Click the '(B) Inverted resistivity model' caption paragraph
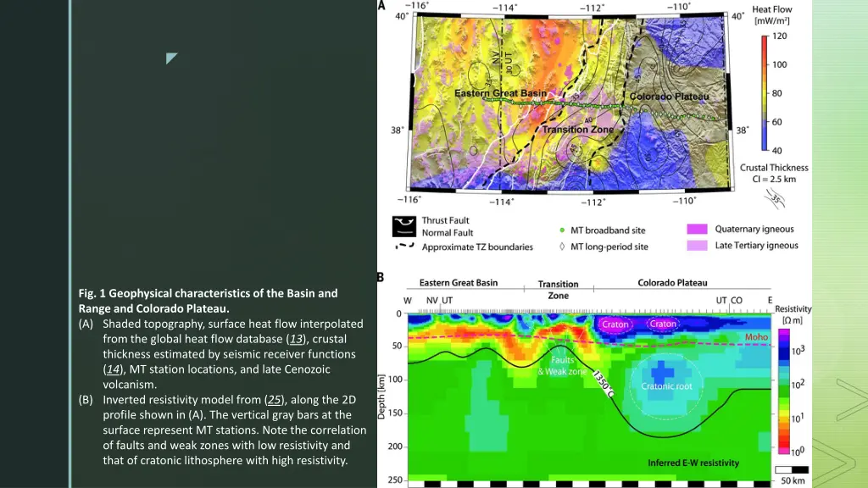The height and width of the screenshot is (488, 868). 223,430
